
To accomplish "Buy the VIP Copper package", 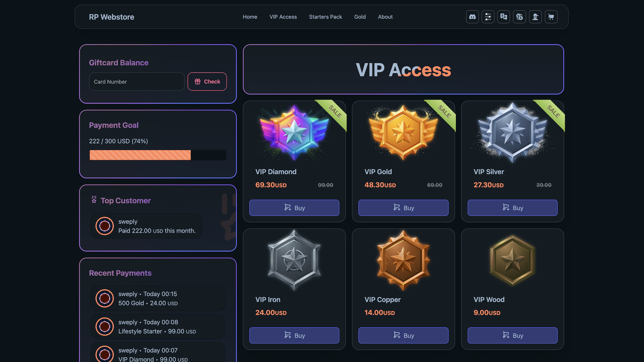I will [x=403, y=336].
